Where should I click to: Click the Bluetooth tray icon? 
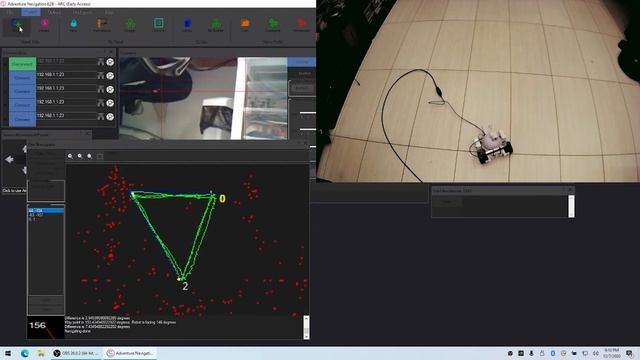pos(553,353)
